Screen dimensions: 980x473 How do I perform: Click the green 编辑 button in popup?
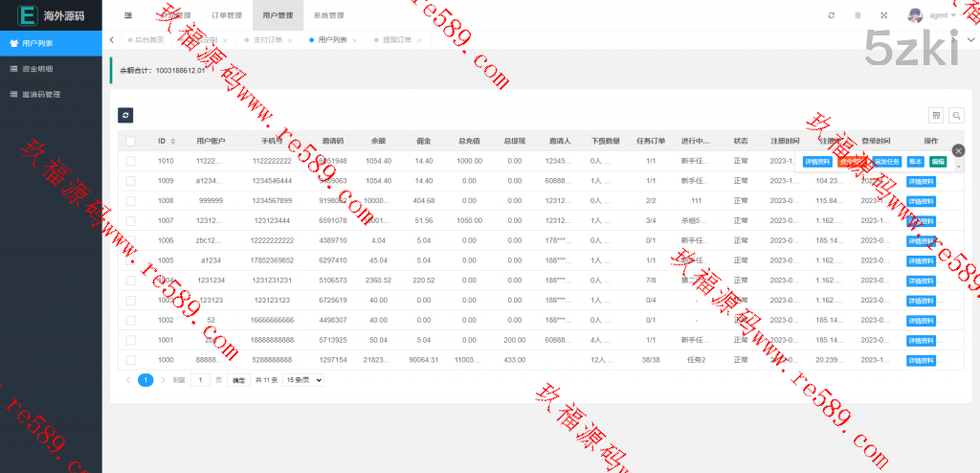(x=937, y=162)
